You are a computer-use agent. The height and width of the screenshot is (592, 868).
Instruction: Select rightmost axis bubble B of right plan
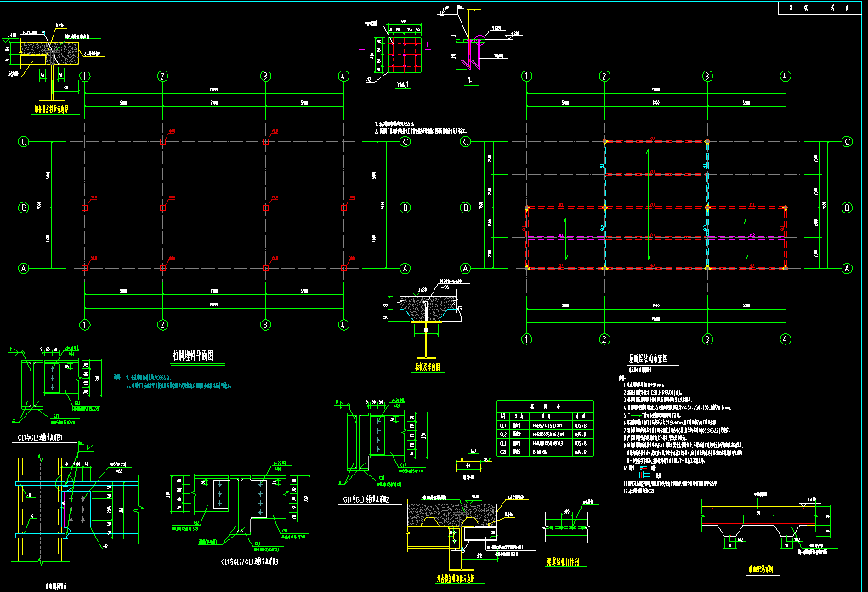click(847, 208)
